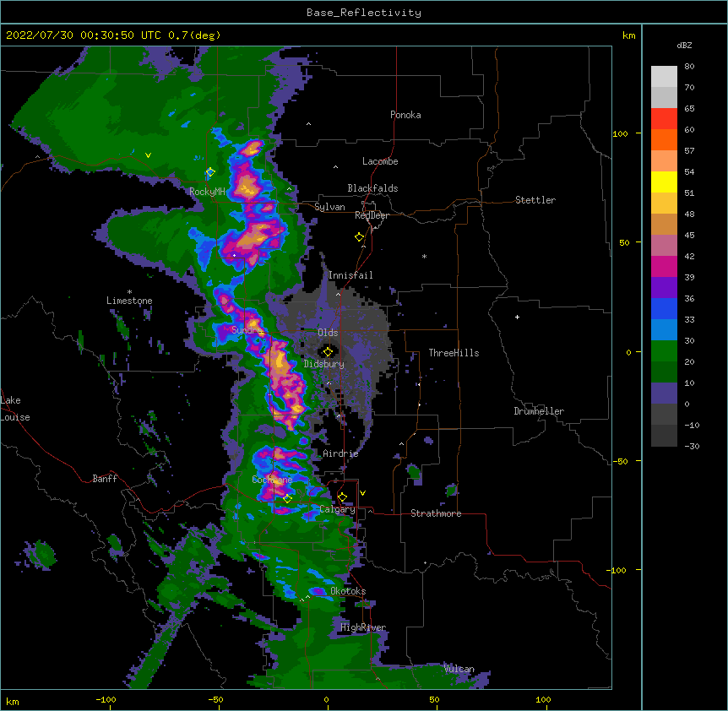Image resolution: width=728 pixels, height=711 pixels.
Task: Click the yellow diamond marker near RockyMH
Action: pyautogui.click(x=210, y=172)
